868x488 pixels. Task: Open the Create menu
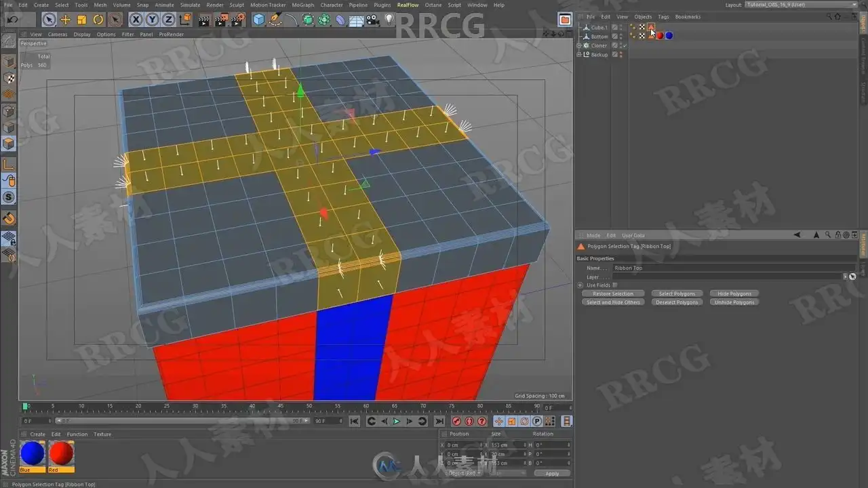point(41,5)
